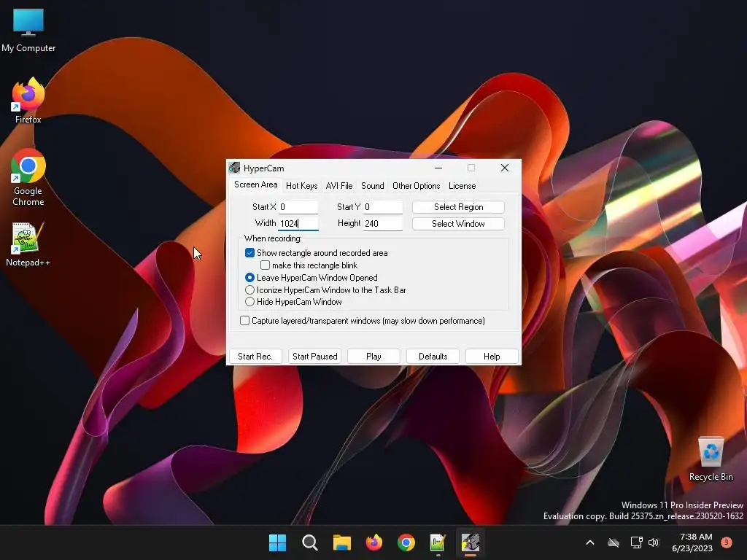This screenshot has height=560, width=747.
Task: Open the volume tray icon
Action: pyautogui.click(x=654, y=542)
